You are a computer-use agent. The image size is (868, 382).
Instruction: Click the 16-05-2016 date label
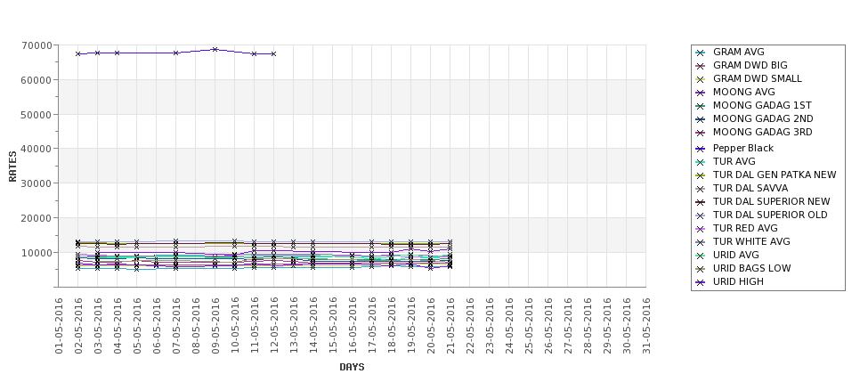(x=352, y=326)
